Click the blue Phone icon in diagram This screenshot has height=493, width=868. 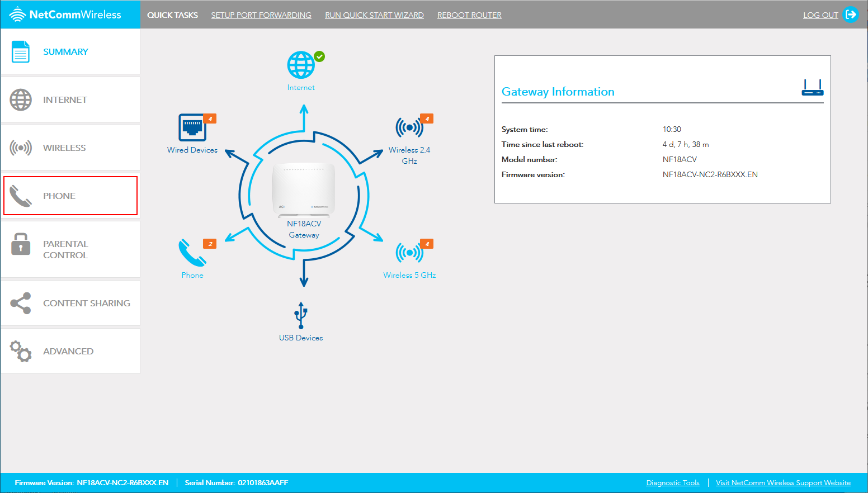click(x=192, y=253)
